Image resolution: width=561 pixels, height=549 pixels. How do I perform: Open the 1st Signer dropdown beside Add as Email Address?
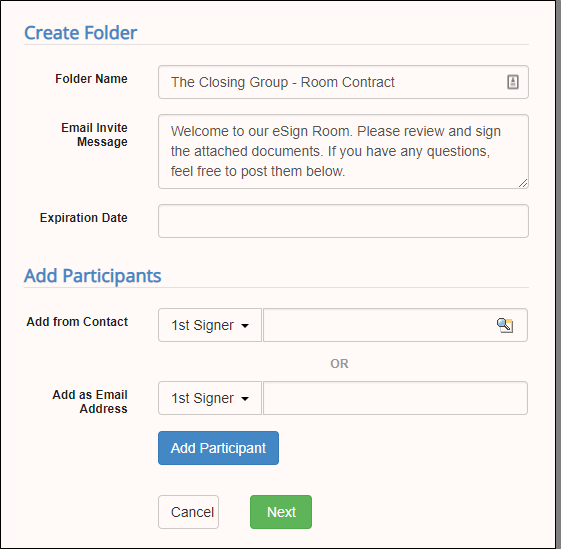[x=210, y=398]
